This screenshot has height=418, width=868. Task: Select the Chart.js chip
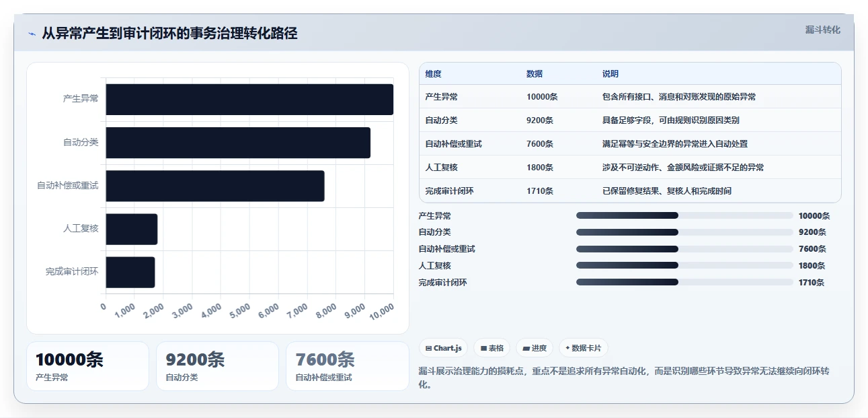(444, 348)
